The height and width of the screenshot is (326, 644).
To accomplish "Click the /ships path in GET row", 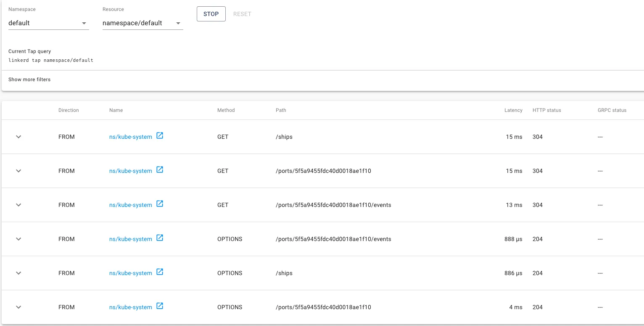I will [284, 137].
